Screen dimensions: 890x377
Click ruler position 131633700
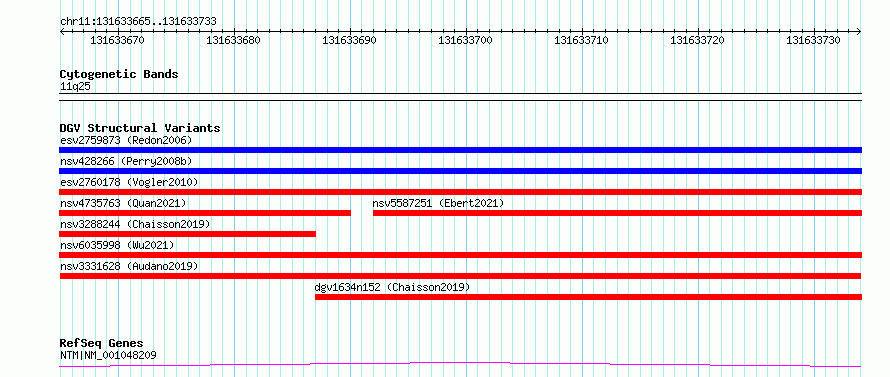point(465,40)
